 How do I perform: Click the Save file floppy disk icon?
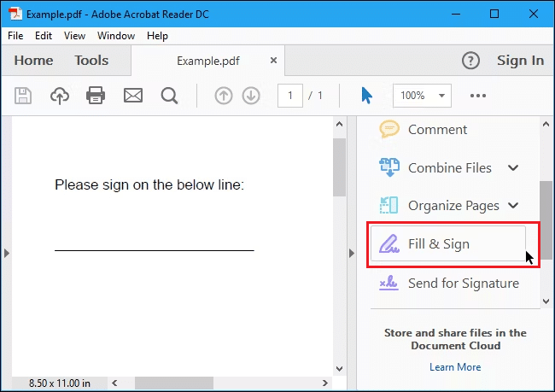(x=23, y=96)
